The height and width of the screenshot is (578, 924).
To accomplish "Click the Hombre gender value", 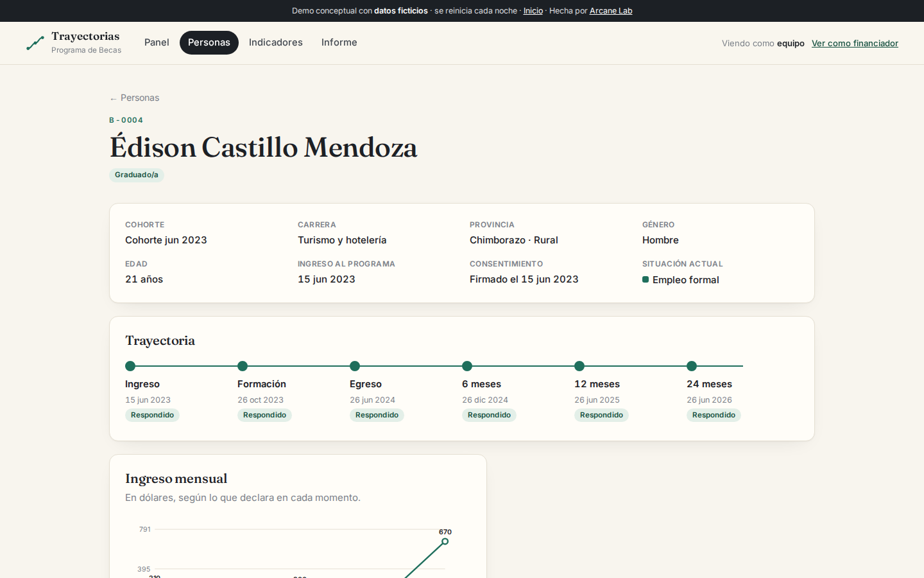I will pos(660,240).
